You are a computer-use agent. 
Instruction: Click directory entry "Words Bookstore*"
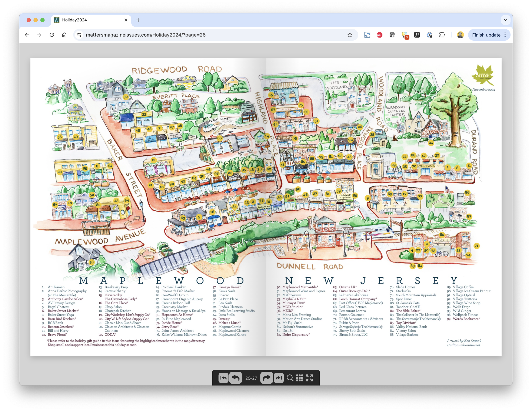[x=466, y=319]
